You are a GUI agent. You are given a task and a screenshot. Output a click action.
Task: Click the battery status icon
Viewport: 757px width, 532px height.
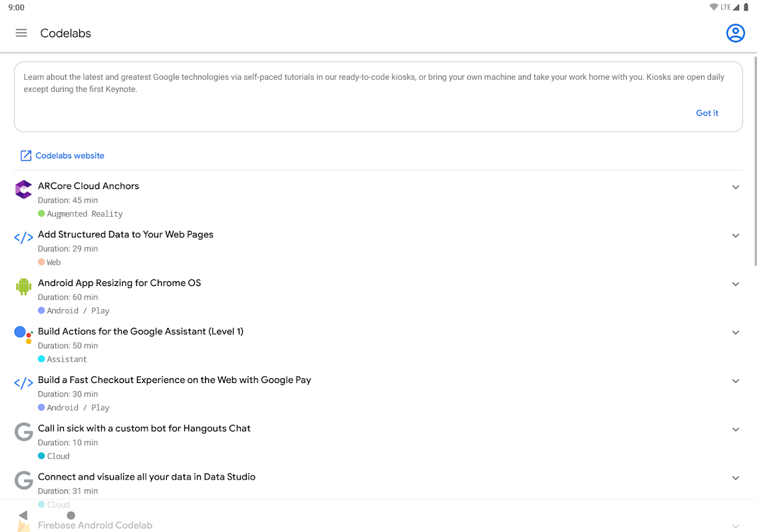click(x=746, y=7)
